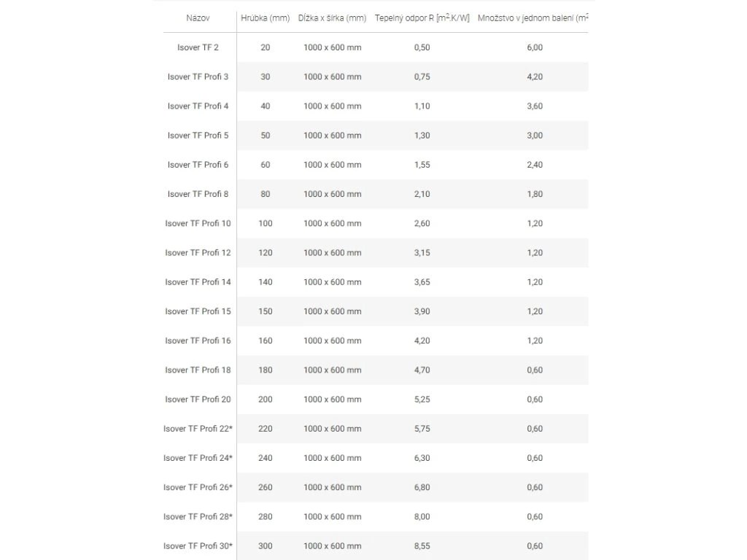Click the 150 thickness value
The width and height of the screenshot is (747, 560).
click(265, 311)
